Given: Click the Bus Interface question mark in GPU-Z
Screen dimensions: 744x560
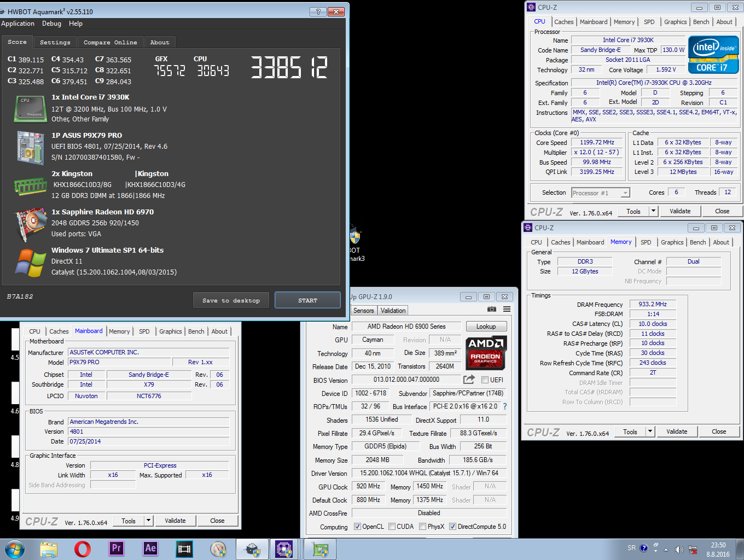Looking at the screenshot, I should pyautogui.click(x=505, y=406).
